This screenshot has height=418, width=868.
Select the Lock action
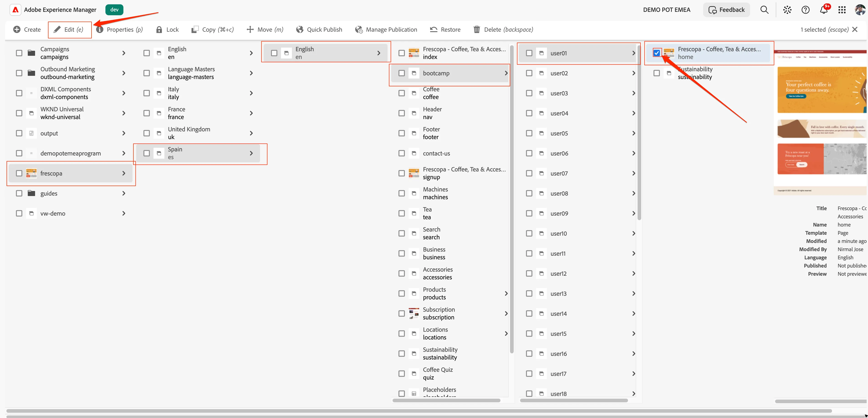167,30
